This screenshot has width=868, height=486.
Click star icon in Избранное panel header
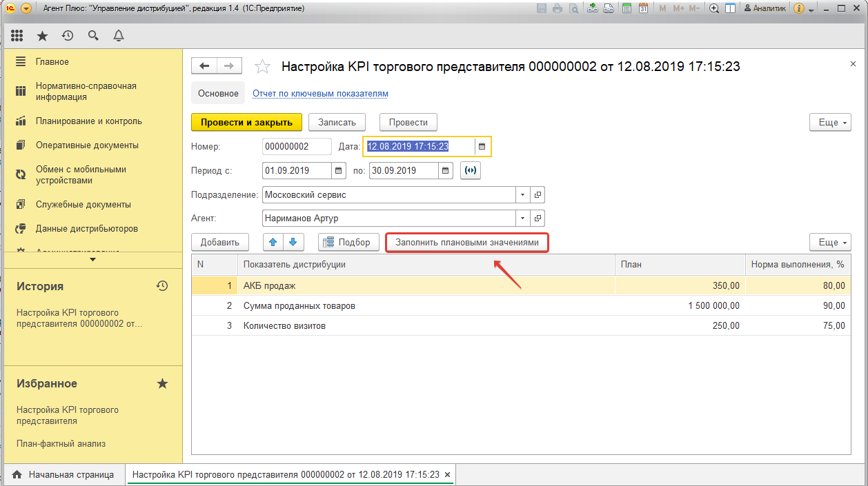coord(162,383)
